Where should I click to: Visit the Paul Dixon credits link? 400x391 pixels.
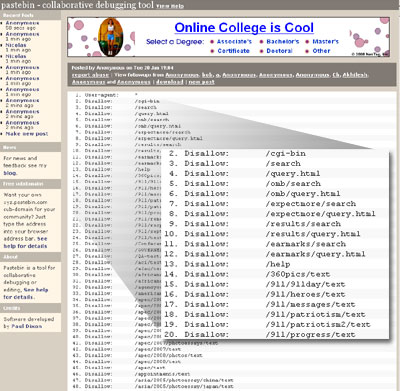27,326
